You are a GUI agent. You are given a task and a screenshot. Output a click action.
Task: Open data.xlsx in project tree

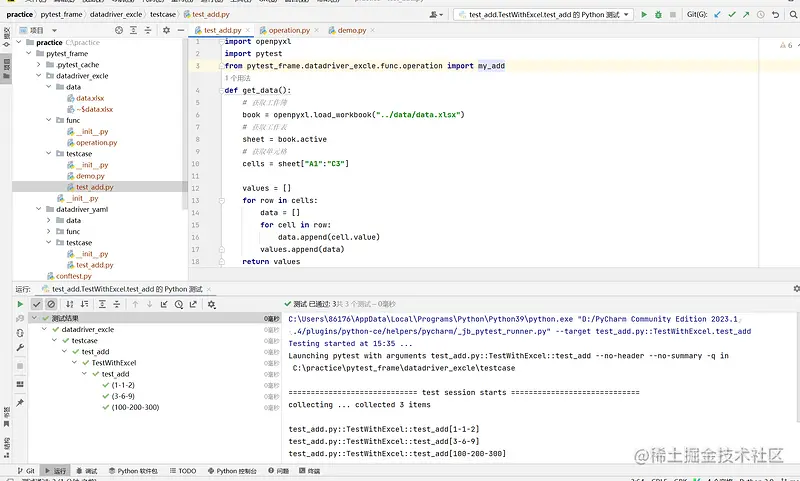point(90,98)
